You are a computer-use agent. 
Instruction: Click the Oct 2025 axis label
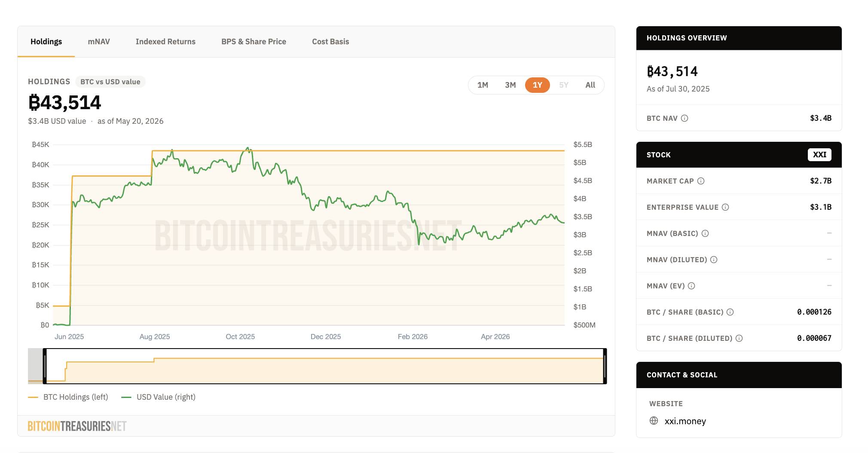[x=240, y=337]
